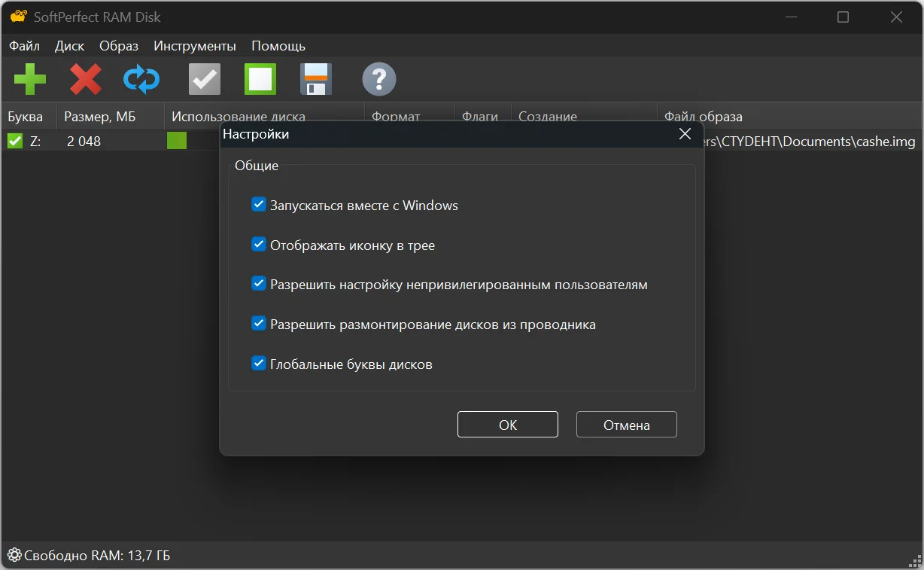Click the green plus Add Disk icon
The height and width of the screenshot is (570, 924).
30,79
